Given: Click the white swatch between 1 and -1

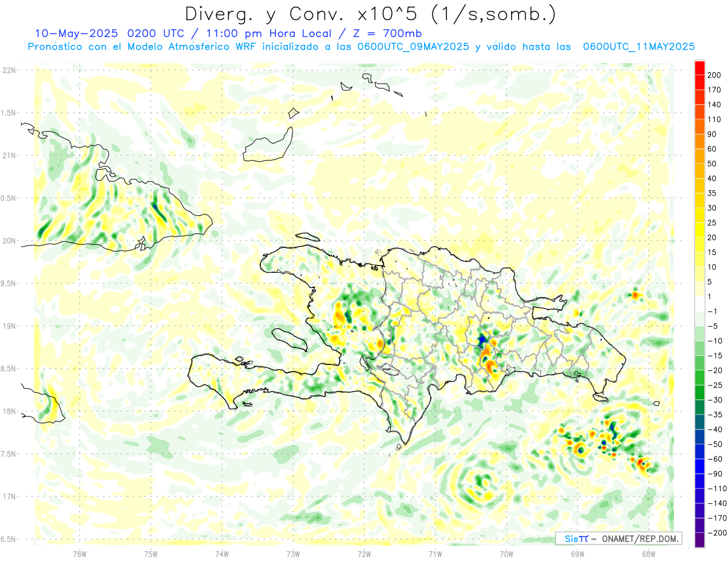Looking at the screenshot, I should tap(699, 304).
